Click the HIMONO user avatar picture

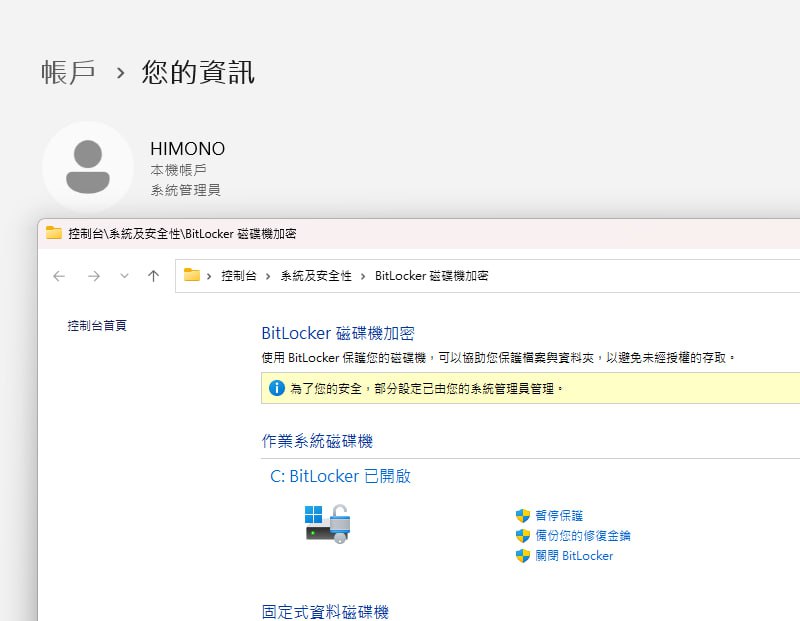88,167
